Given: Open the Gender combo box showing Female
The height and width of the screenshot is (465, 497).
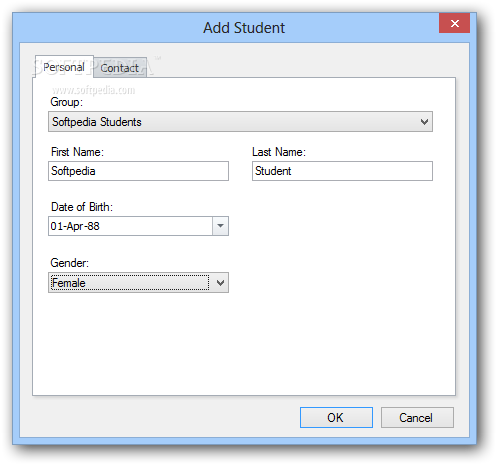Looking at the screenshot, I should [138, 283].
